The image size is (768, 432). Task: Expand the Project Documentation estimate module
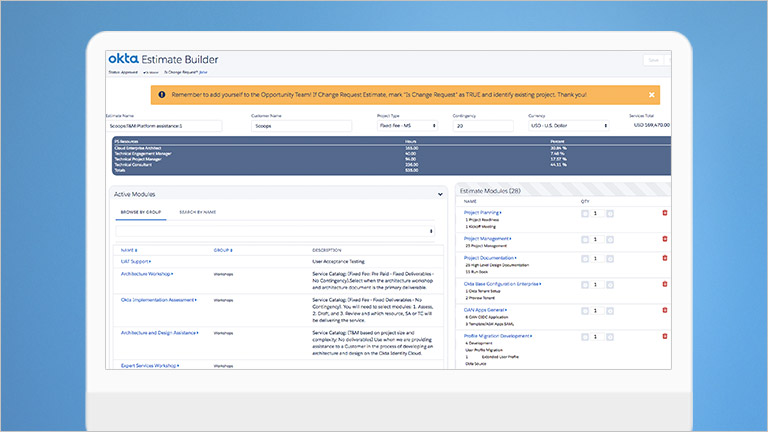(x=490, y=258)
